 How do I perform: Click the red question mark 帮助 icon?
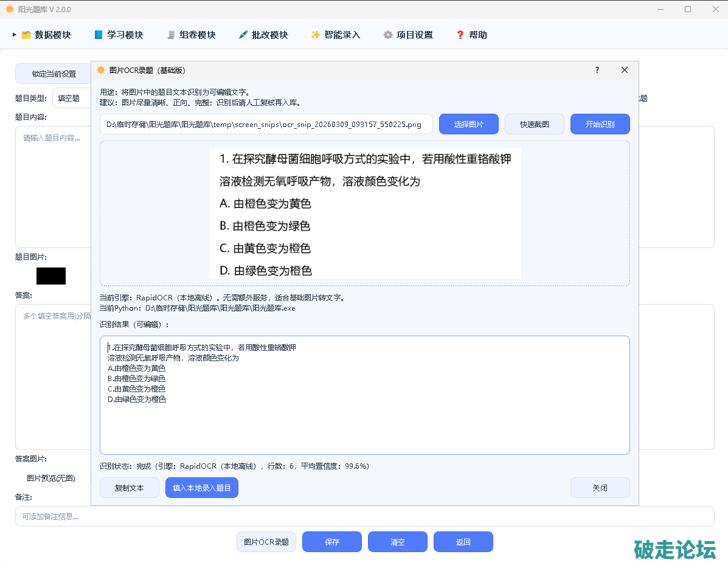click(460, 35)
